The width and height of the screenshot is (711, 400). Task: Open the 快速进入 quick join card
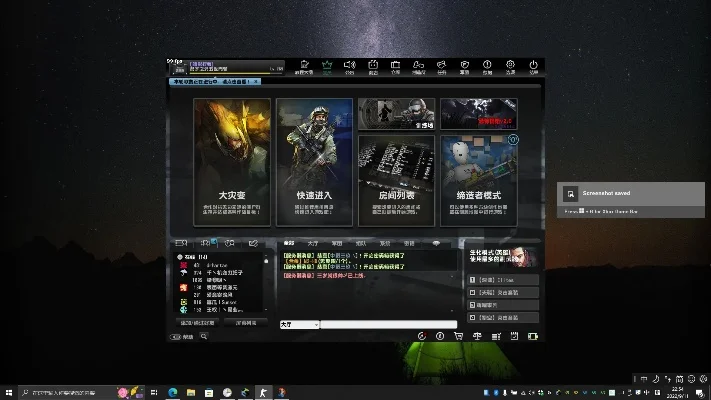tap(314, 162)
